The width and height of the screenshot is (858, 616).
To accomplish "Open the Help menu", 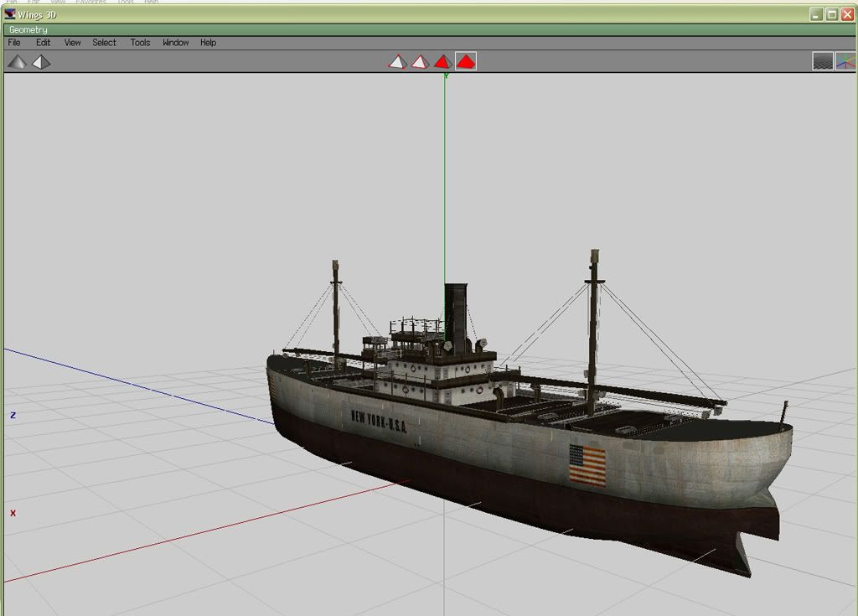I will pyautogui.click(x=208, y=43).
